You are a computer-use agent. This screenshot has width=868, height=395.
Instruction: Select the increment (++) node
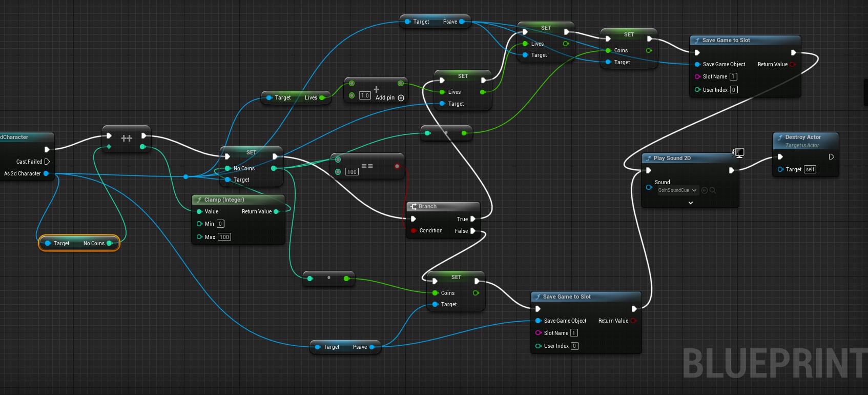127,138
